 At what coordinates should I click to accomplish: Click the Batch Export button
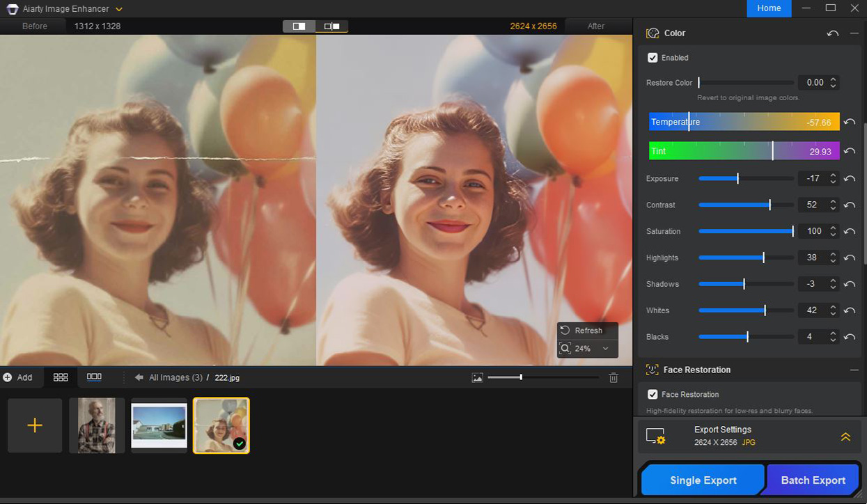pos(813,480)
